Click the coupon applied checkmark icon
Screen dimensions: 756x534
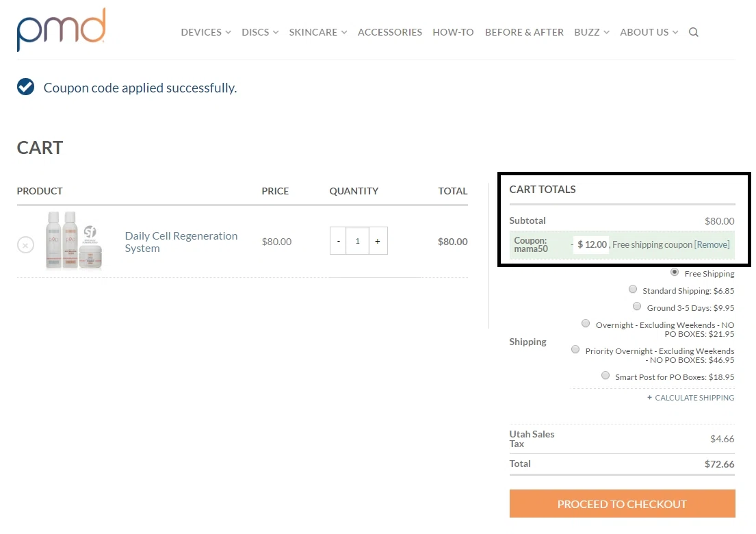point(25,87)
